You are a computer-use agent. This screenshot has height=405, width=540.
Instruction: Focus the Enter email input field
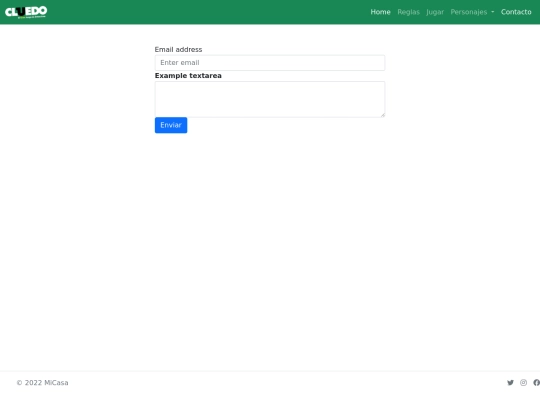click(x=270, y=63)
